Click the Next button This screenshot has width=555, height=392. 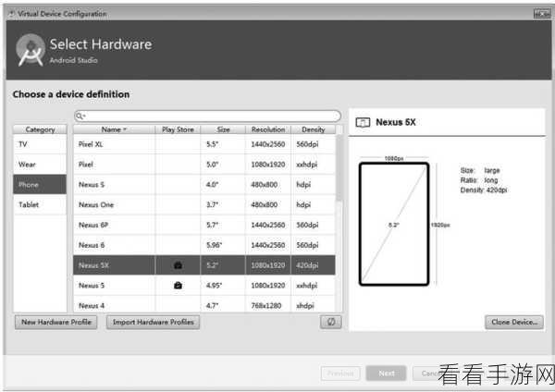(x=386, y=374)
